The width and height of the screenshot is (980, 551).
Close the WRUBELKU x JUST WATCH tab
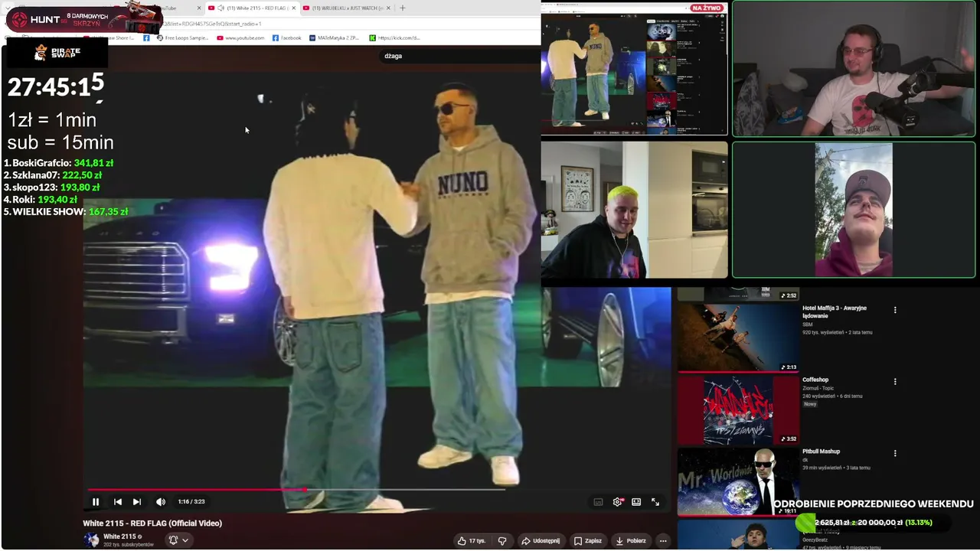coord(388,8)
